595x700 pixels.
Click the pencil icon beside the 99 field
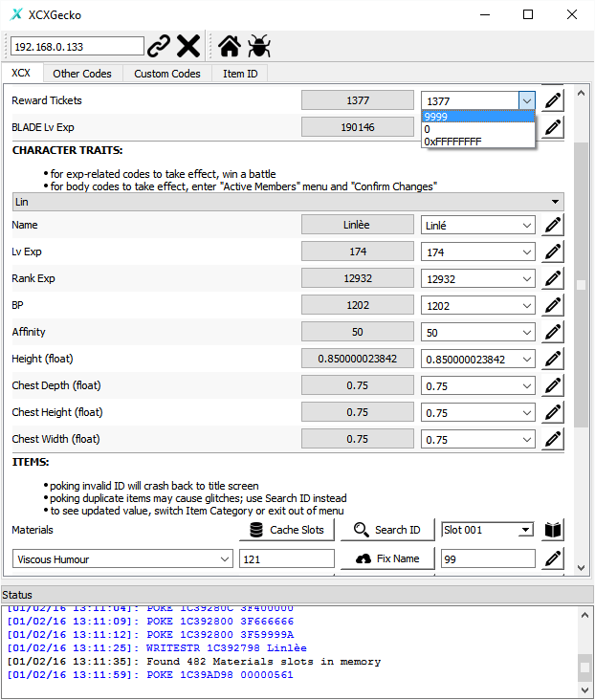[553, 558]
